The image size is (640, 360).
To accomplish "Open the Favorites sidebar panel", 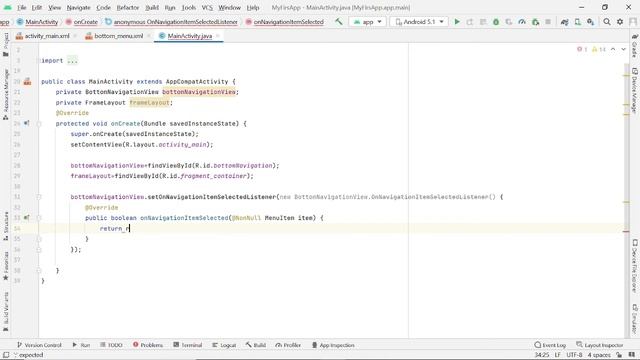I will (6, 266).
